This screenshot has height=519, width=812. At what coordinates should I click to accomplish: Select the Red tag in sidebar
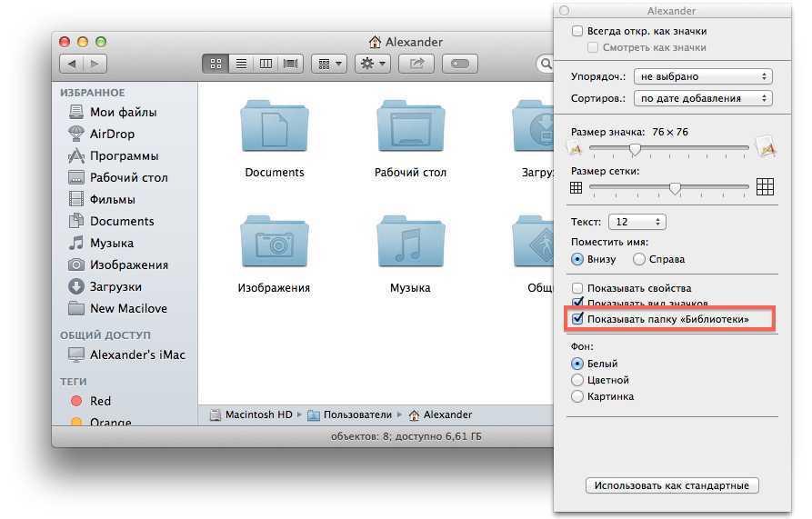click(91, 401)
